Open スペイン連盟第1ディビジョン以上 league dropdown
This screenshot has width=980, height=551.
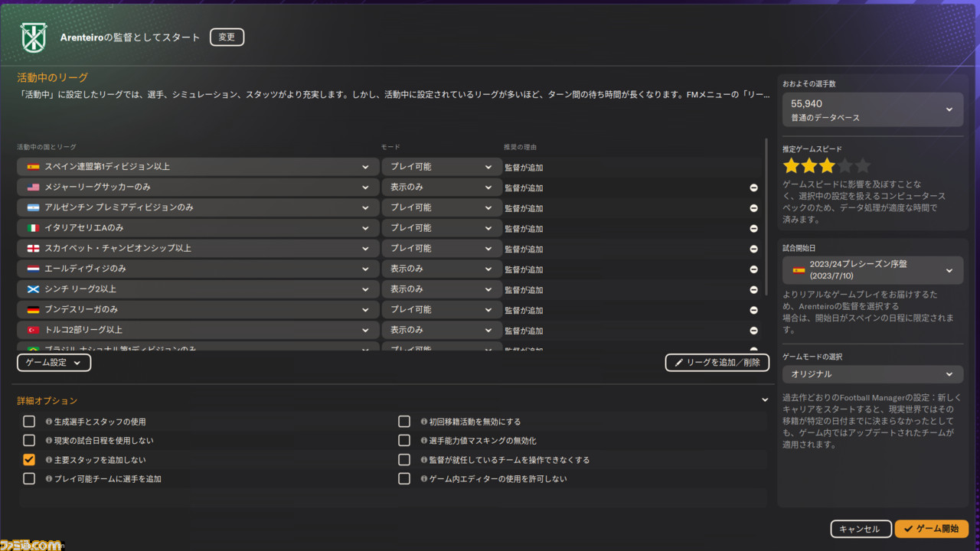coord(198,167)
